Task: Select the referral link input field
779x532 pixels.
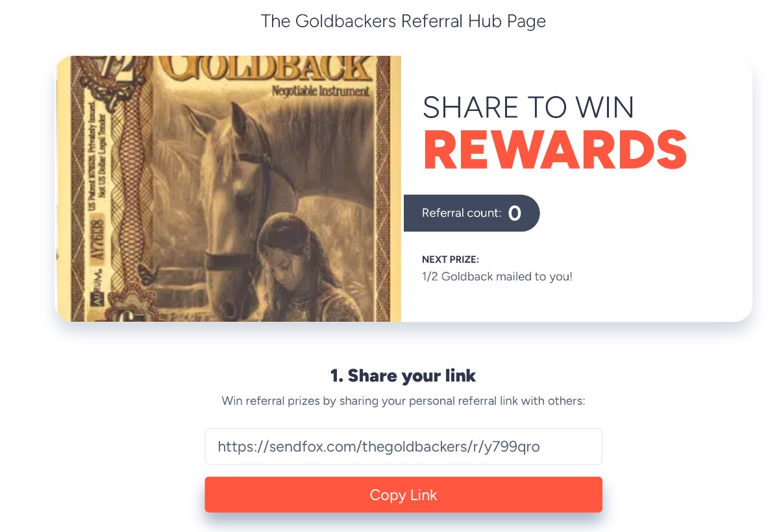Action: (403, 446)
